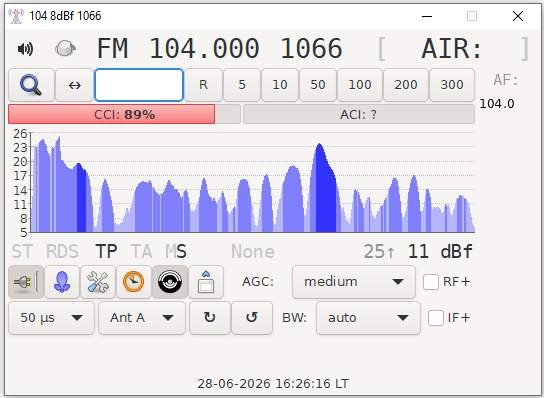Click the double-arrow scan range button
This screenshot has height=398, width=544.
[74, 85]
